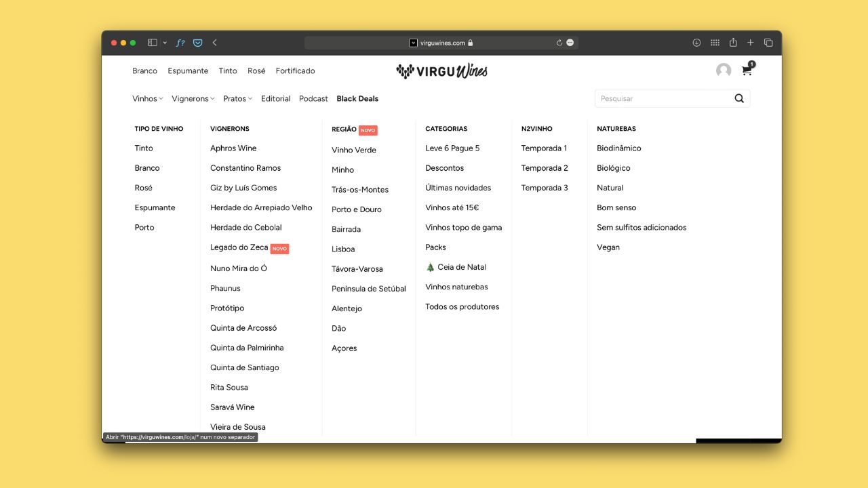Viewport: 868px width, 488px height.
Task: Go back with the browser back arrow
Action: (215, 43)
